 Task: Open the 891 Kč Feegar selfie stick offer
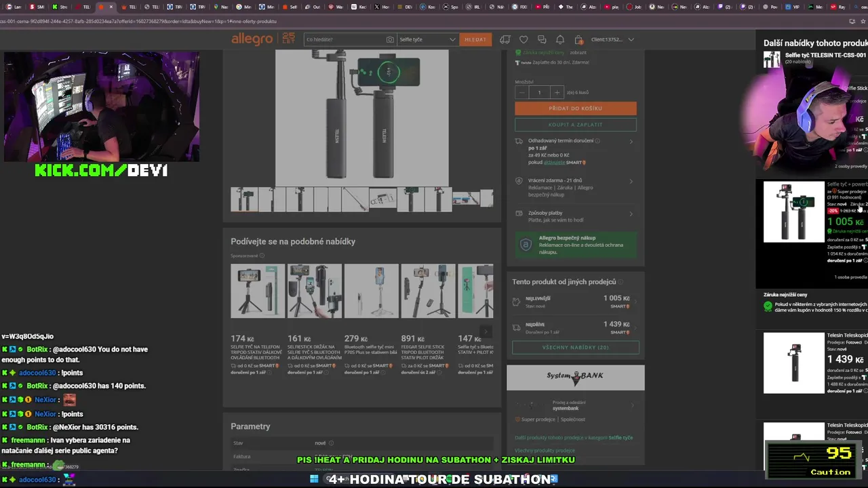tap(428, 291)
